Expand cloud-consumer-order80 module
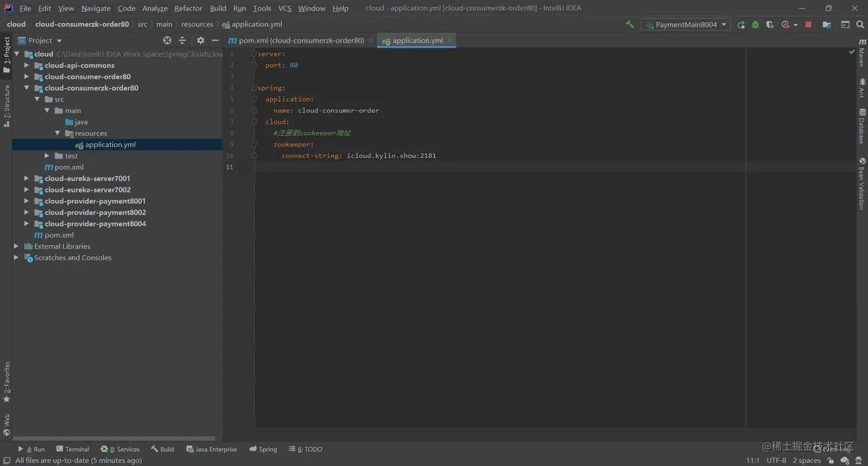Screen dimensions: 868x466 [x=26, y=77]
